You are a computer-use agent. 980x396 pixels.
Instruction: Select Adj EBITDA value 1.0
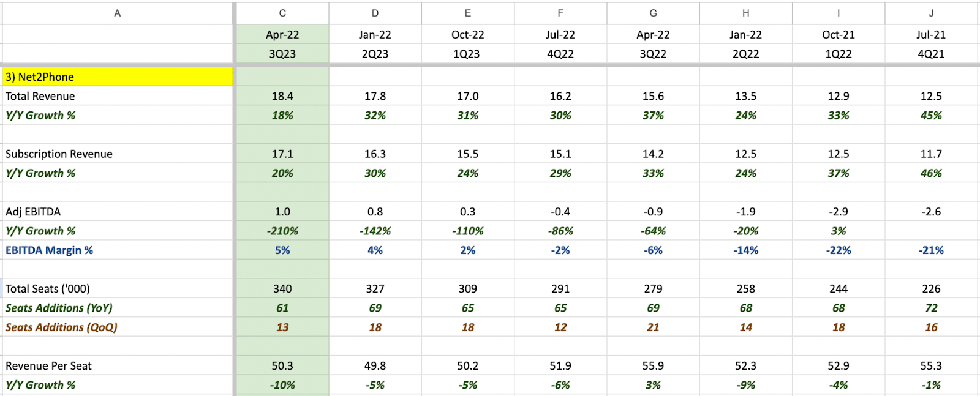pyautogui.click(x=282, y=212)
